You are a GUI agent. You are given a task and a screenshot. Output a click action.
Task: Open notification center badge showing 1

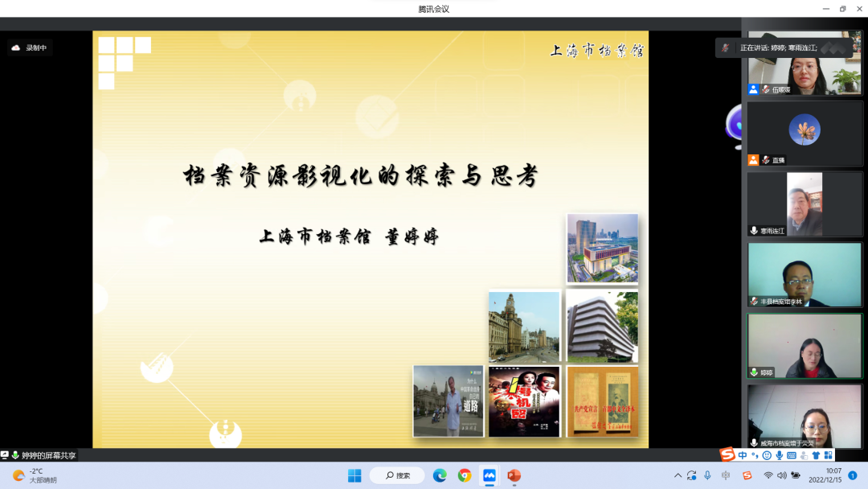[853, 475]
